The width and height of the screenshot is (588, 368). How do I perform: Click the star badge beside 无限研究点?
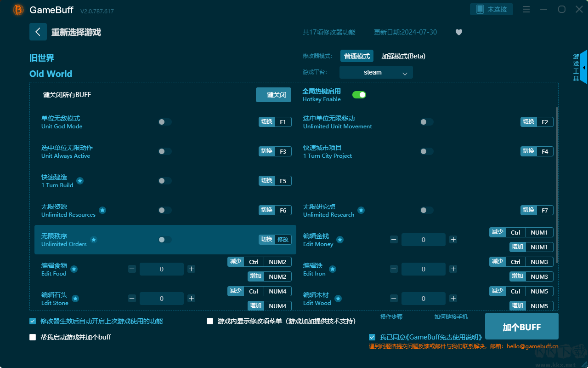click(x=361, y=210)
